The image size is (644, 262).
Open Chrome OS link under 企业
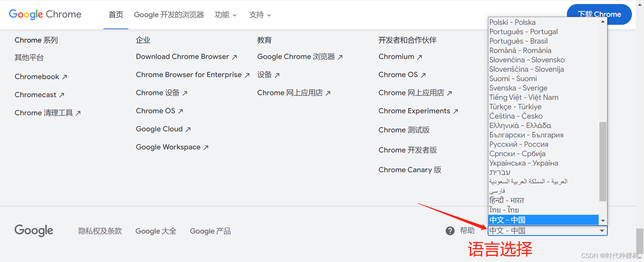point(160,111)
